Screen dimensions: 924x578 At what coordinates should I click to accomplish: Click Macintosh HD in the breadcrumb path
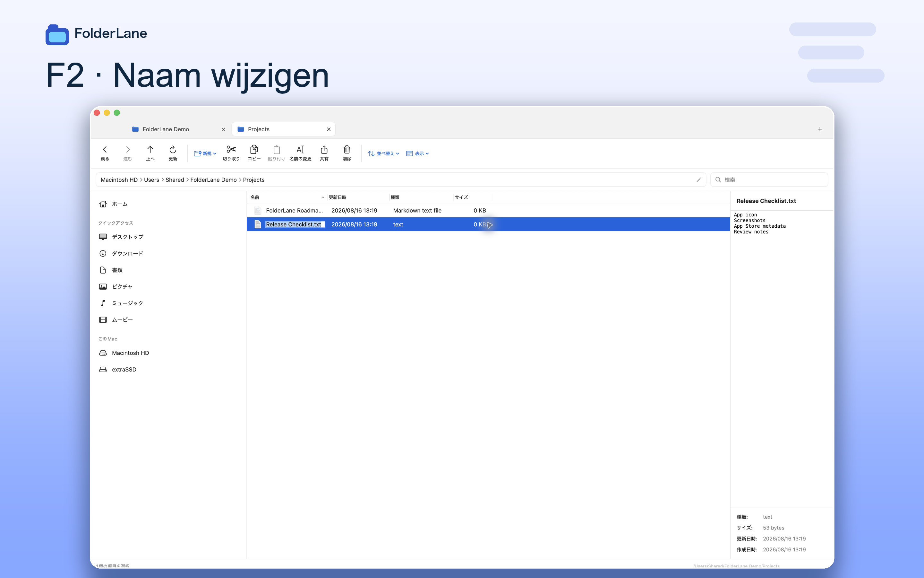(x=119, y=180)
